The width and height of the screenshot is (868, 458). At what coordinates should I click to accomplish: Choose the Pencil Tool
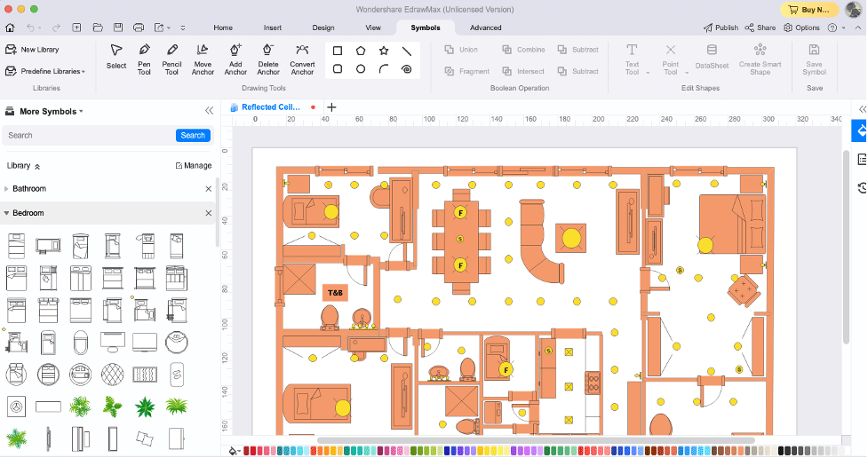[x=171, y=59]
